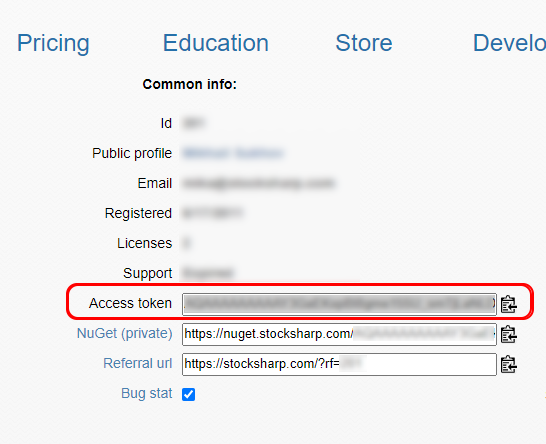Viewport: 546px width, 444px height.
Task: Open the NuGet (private) label link
Action: tap(125, 334)
